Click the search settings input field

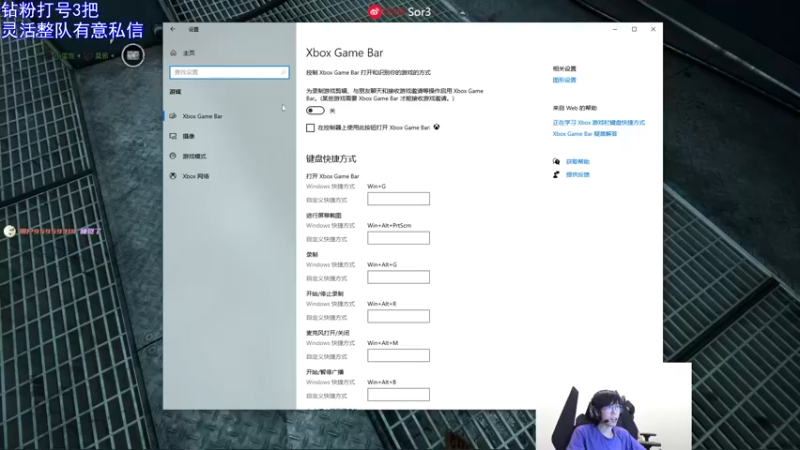click(x=229, y=72)
